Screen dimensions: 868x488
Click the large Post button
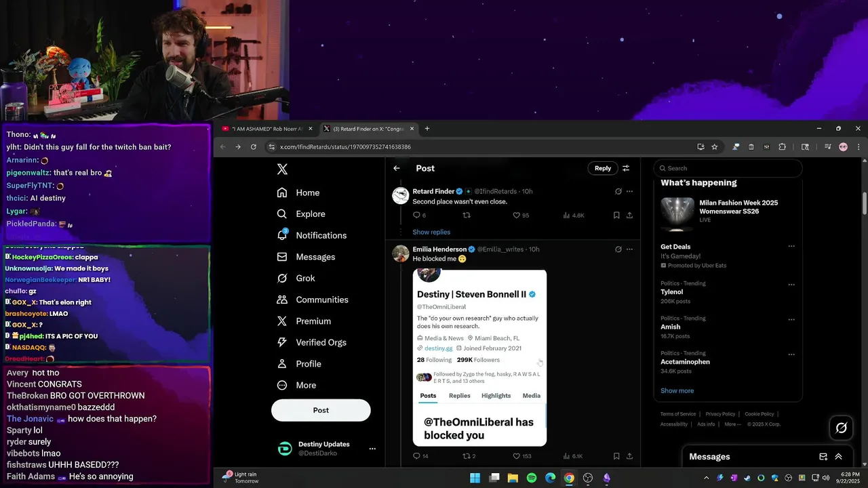coord(321,410)
